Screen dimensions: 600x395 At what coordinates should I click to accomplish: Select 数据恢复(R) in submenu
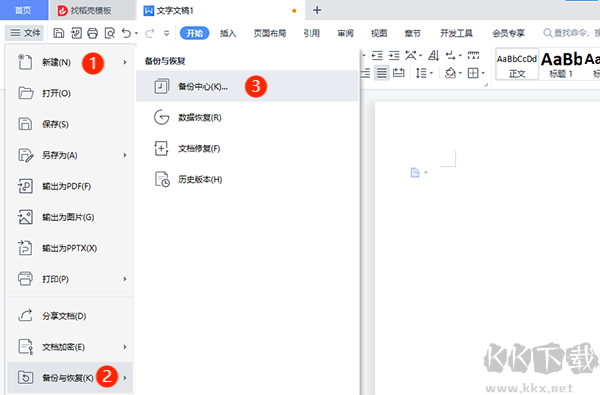(x=247, y=117)
